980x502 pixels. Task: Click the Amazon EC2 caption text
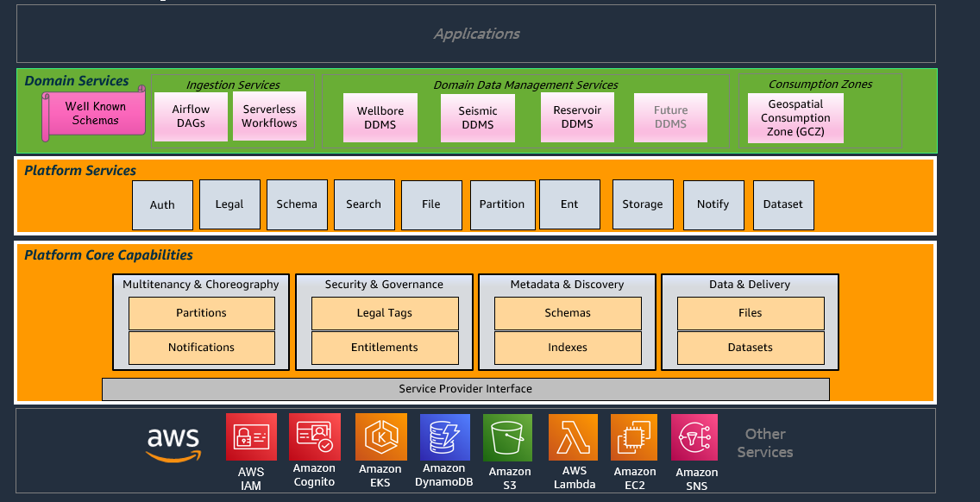pyautogui.click(x=635, y=478)
